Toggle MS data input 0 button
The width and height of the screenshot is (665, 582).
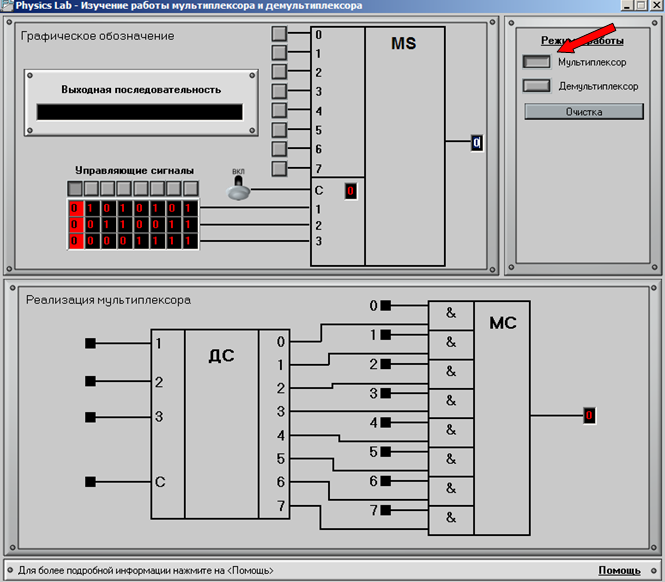279,34
